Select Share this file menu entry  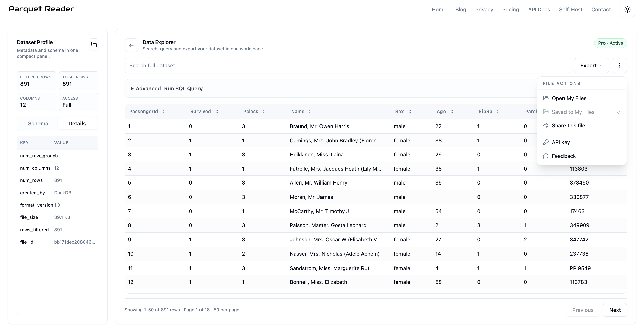coord(582,125)
